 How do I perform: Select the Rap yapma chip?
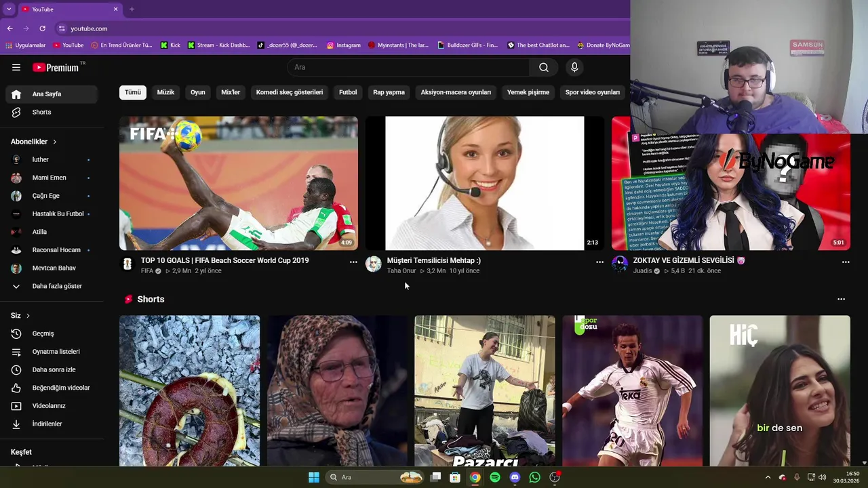tap(389, 92)
